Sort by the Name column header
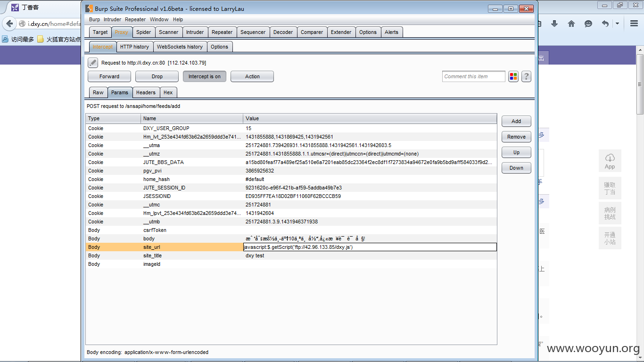Screen dimensions: 644x362 (x=192, y=118)
